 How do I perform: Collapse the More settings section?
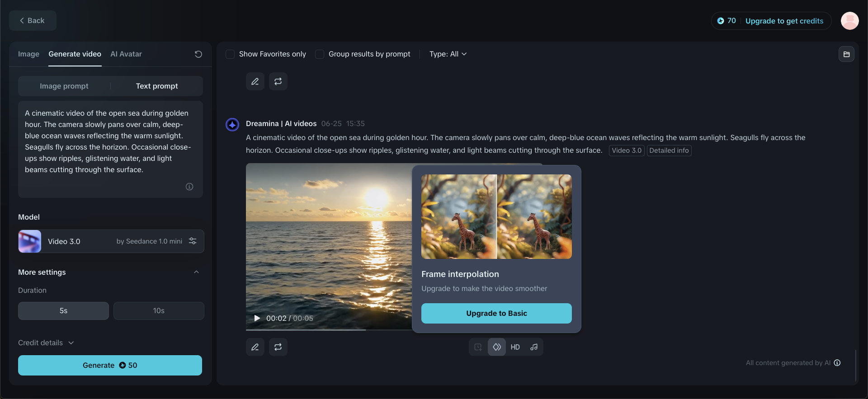click(x=196, y=272)
